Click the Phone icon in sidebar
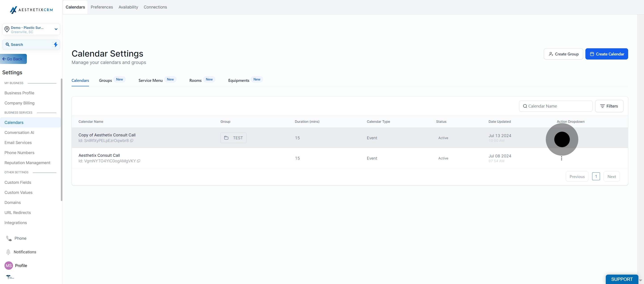The image size is (644, 284). coord(9,238)
